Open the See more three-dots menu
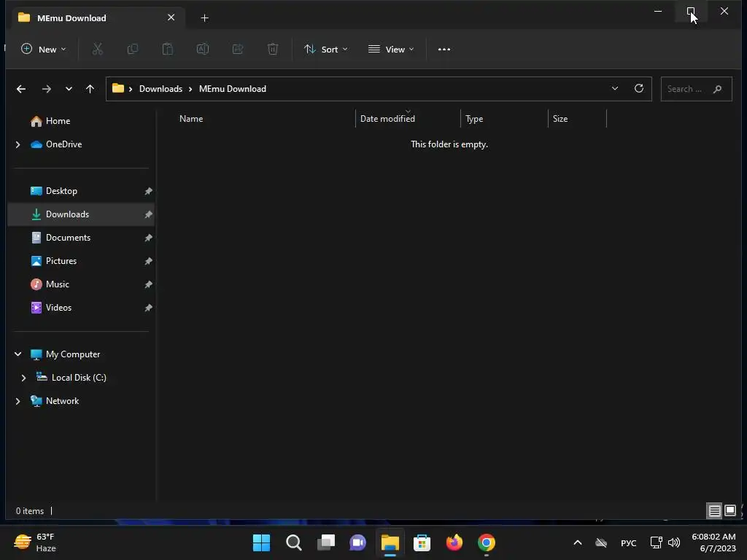The height and width of the screenshot is (560, 747). click(444, 49)
